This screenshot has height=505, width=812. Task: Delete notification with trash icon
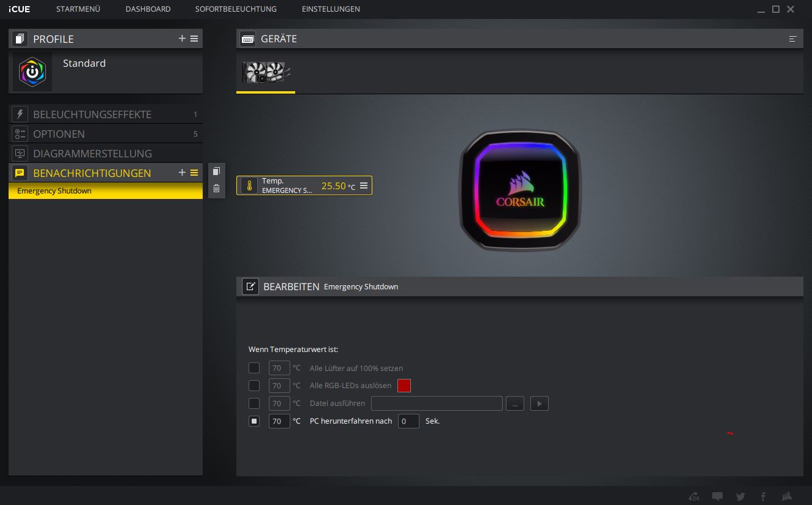pos(216,189)
